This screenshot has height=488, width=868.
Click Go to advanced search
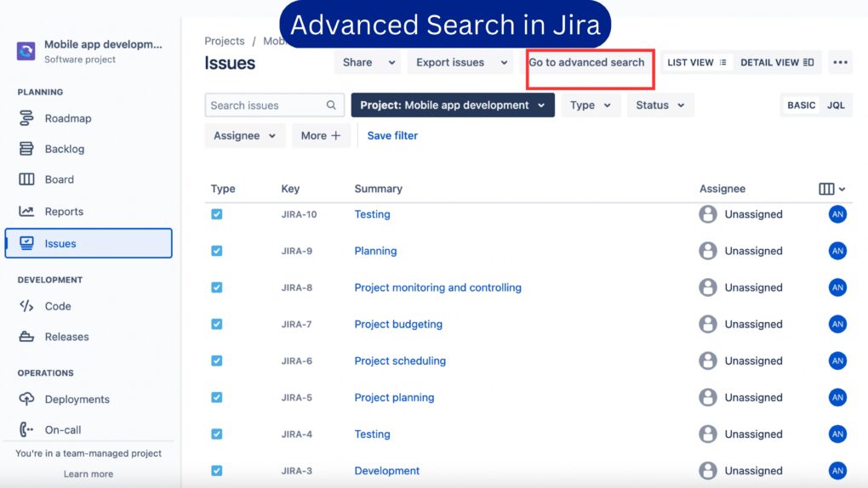[586, 63]
